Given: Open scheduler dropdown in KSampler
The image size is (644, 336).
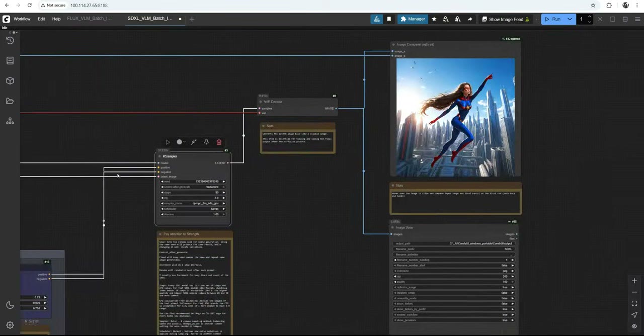Looking at the screenshot, I should [193, 209].
